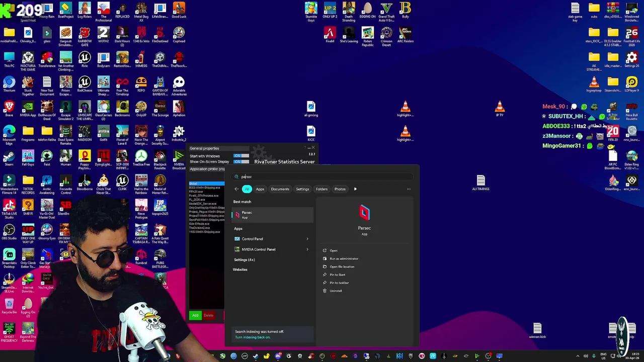
Task: Select the ALI TIMINGS file on desktop
Action: 480,183
